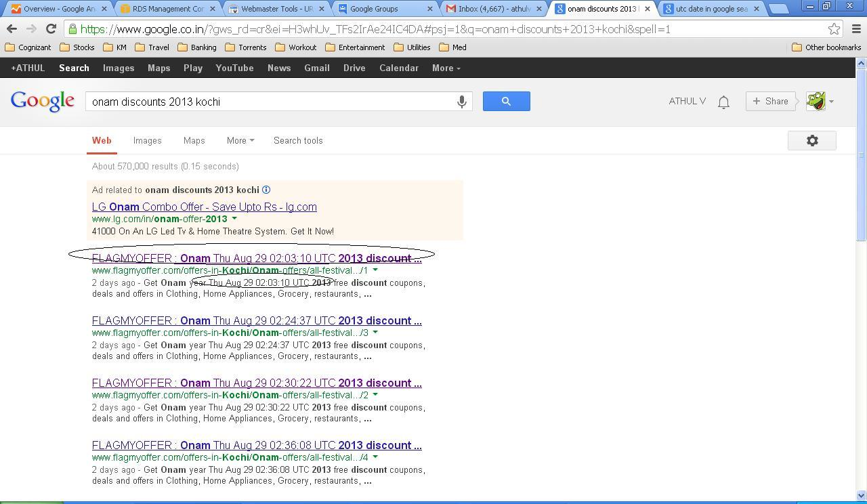Open +ATHUL in Google bar
This screenshot has height=504, width=867.
[x=28, y=68]
